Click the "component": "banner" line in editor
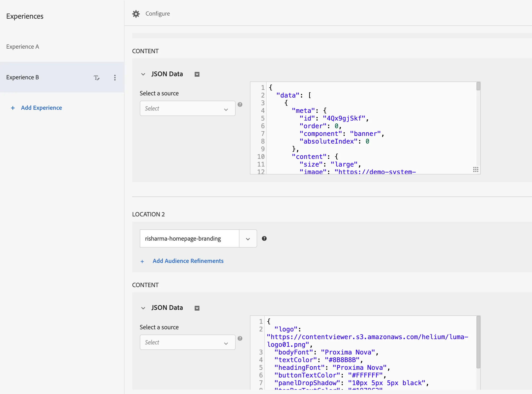 [x=342, y=134]
